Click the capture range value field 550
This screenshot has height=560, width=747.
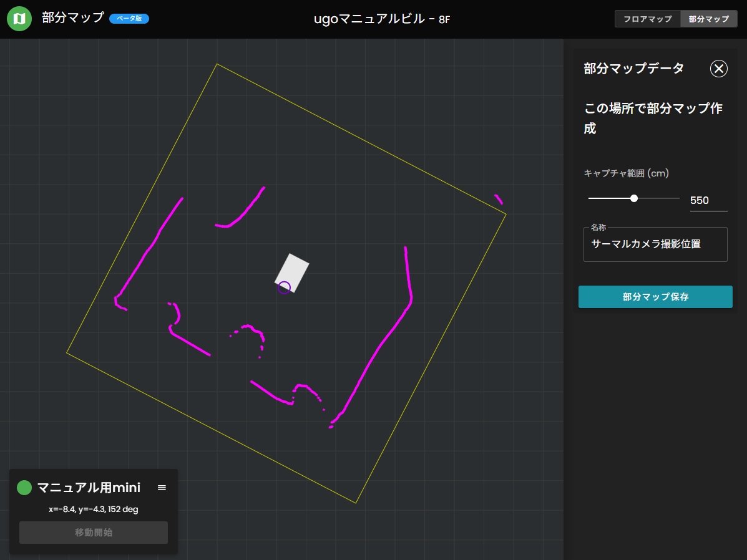tap(708, 200)
